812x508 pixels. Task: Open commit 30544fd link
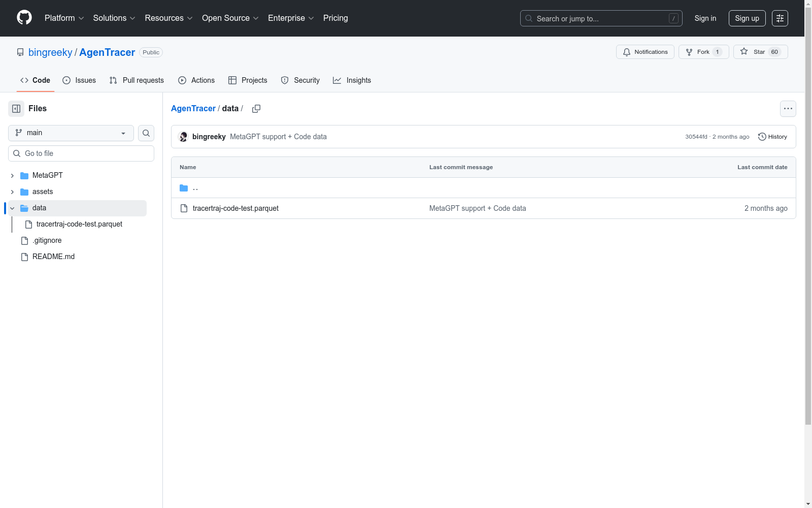click(x=696, y=137)
